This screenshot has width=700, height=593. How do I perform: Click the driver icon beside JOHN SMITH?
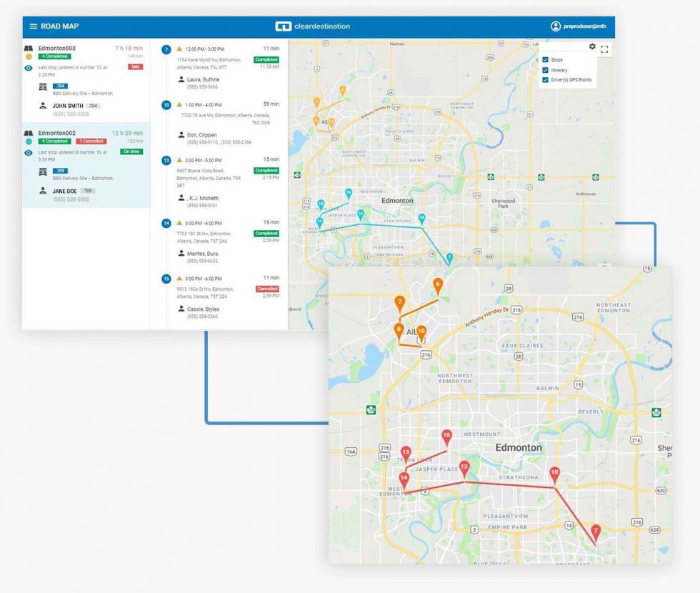click(x=42, y=106)
